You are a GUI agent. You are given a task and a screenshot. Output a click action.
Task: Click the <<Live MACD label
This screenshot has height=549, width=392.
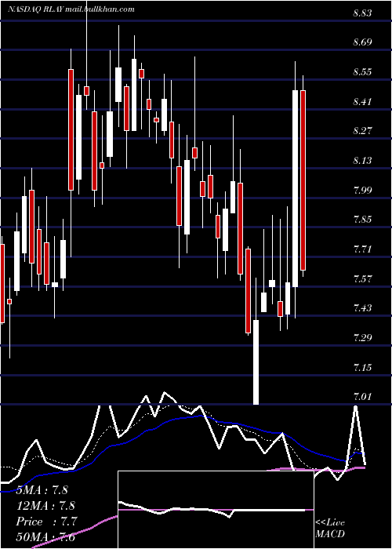(330, 529)
